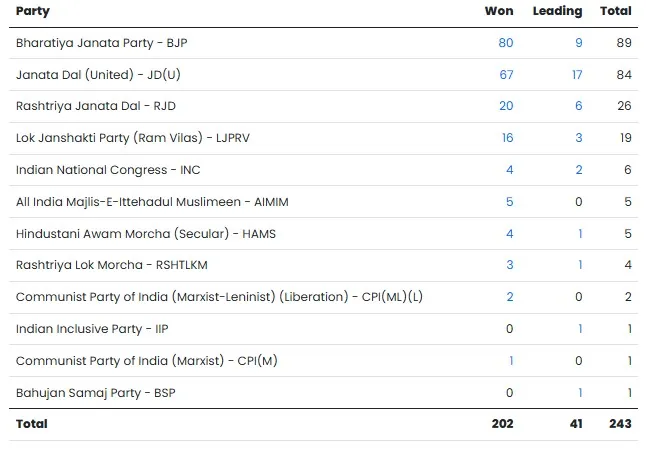Open INC won count 4
The image size is (650, 457).
(509, 170)
